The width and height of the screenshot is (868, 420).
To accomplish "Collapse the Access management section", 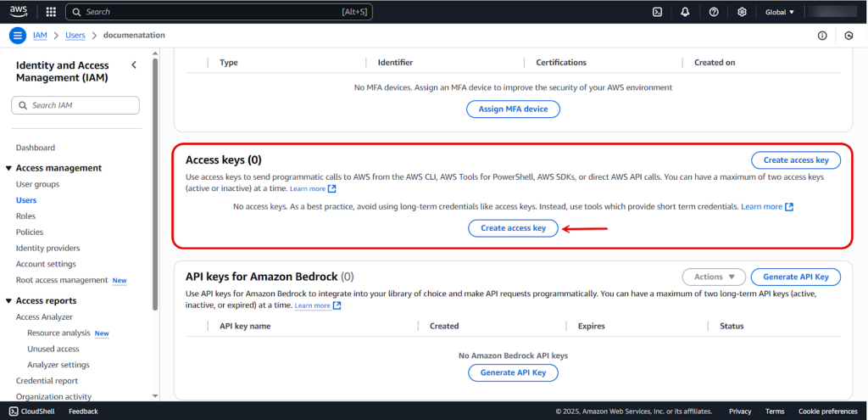I will [x=8, y=168].
